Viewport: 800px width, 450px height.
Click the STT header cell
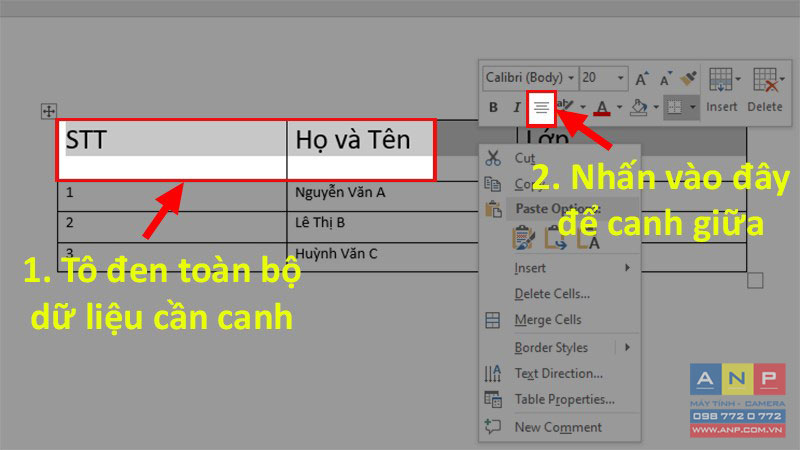(x=172, y=150)
